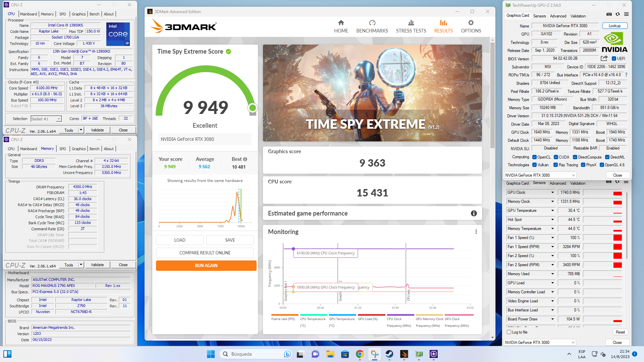This screenshot has width=644, height=362.
Task: Click Intel Core i9 logo in CPU-Z
Action: (118, 34)
